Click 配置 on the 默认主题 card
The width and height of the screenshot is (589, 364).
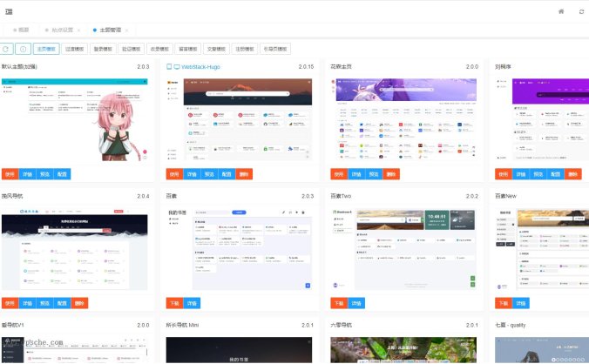tap(62, 174)
